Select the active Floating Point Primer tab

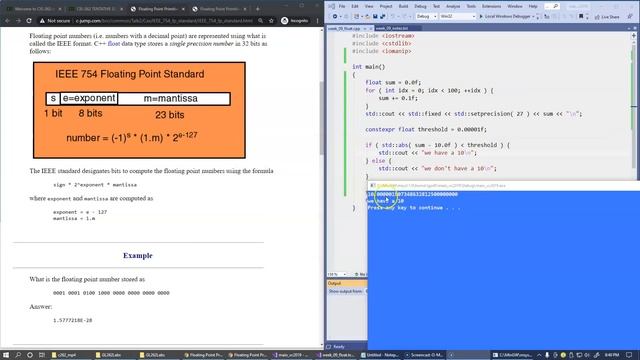pos(157,9)
